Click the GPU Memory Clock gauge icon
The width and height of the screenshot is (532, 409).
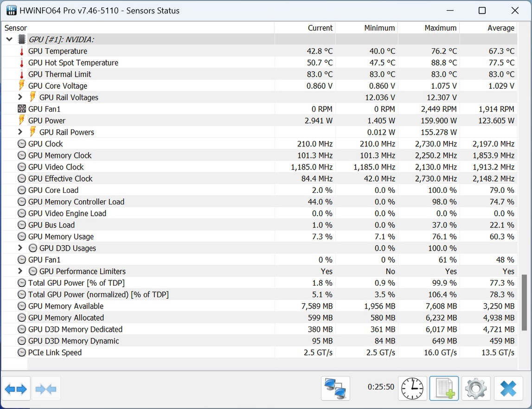pos(22,155)
